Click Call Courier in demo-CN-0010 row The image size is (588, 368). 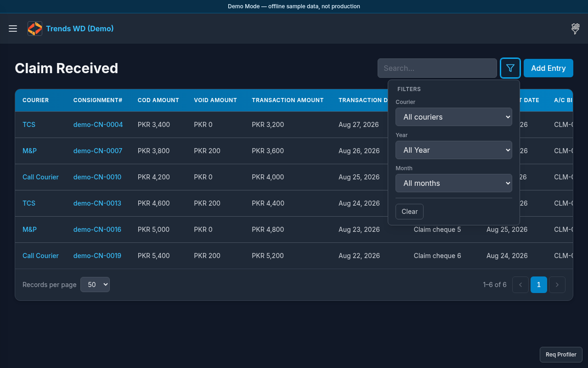(40, 177)
